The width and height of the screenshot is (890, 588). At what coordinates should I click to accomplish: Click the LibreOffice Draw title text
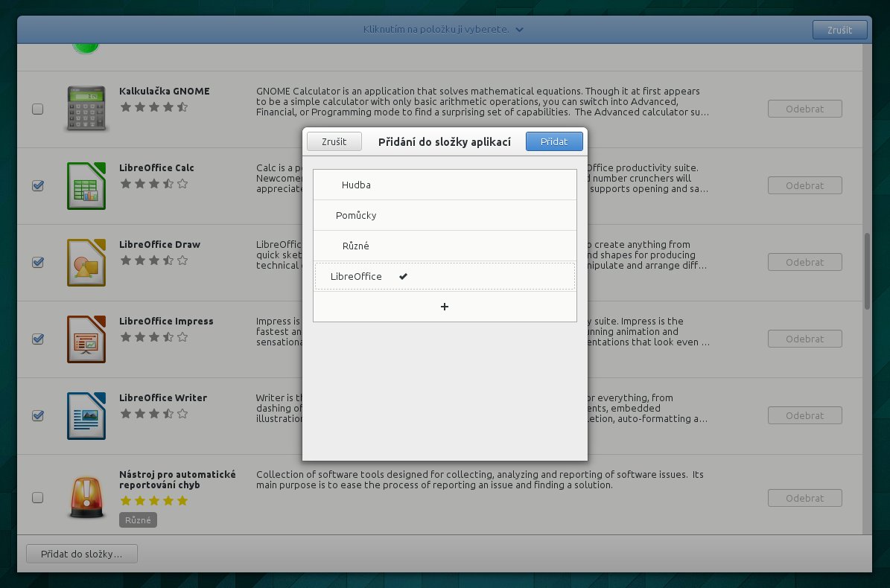pos(159,244)
